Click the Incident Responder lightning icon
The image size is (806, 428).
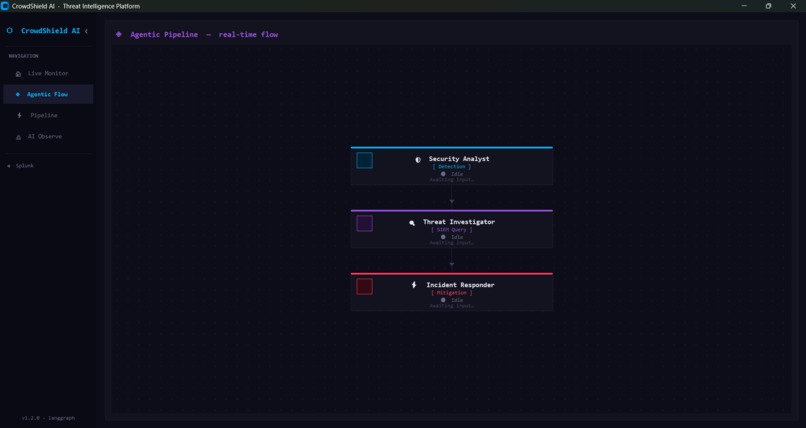tap(414, 285)
